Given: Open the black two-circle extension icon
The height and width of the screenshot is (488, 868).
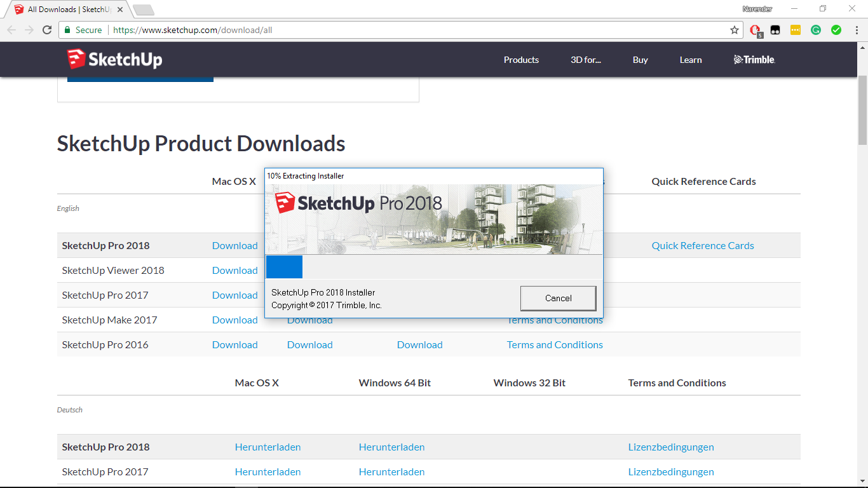Looking at the screenshot, I should pyautogui.click(x=775, y=30).
